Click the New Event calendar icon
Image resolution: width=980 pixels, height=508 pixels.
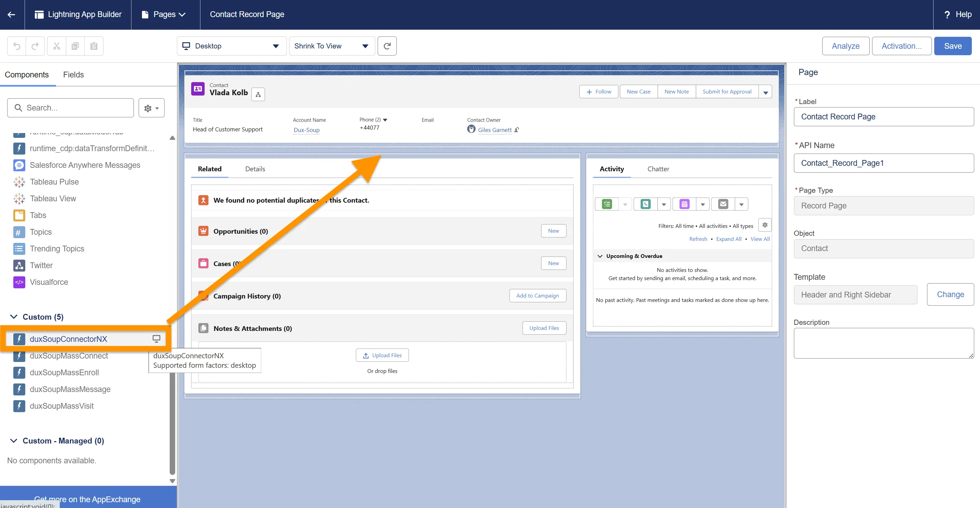(x=684, y=204)
